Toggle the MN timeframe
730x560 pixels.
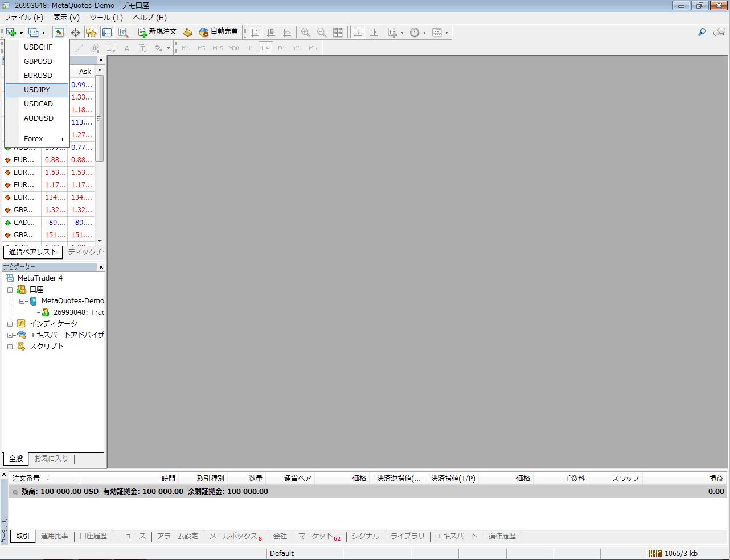[313, 48]
